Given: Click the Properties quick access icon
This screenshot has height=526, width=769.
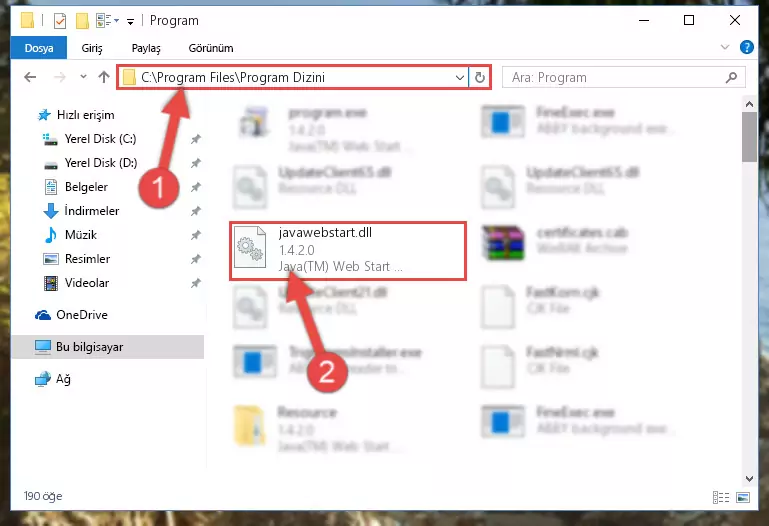Looking at the screenshot, I should click(x=60, y=21).
